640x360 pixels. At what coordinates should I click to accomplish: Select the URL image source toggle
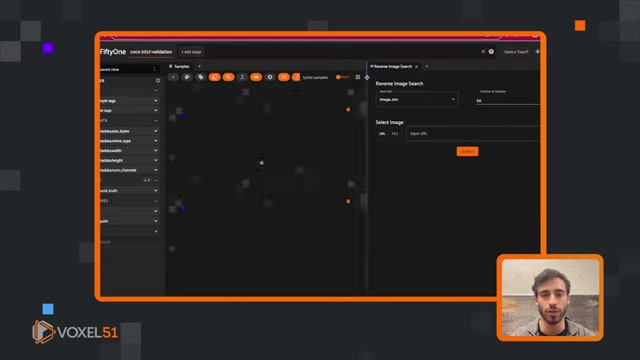[382, 133]
